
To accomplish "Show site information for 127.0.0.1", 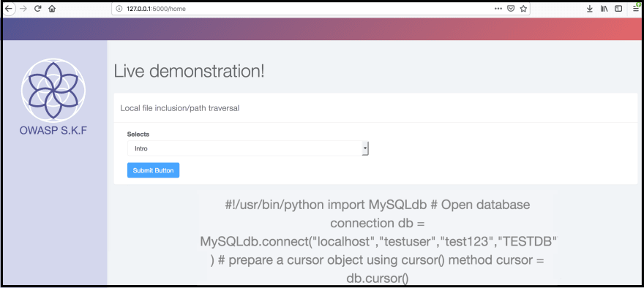I will pos(119,9).
